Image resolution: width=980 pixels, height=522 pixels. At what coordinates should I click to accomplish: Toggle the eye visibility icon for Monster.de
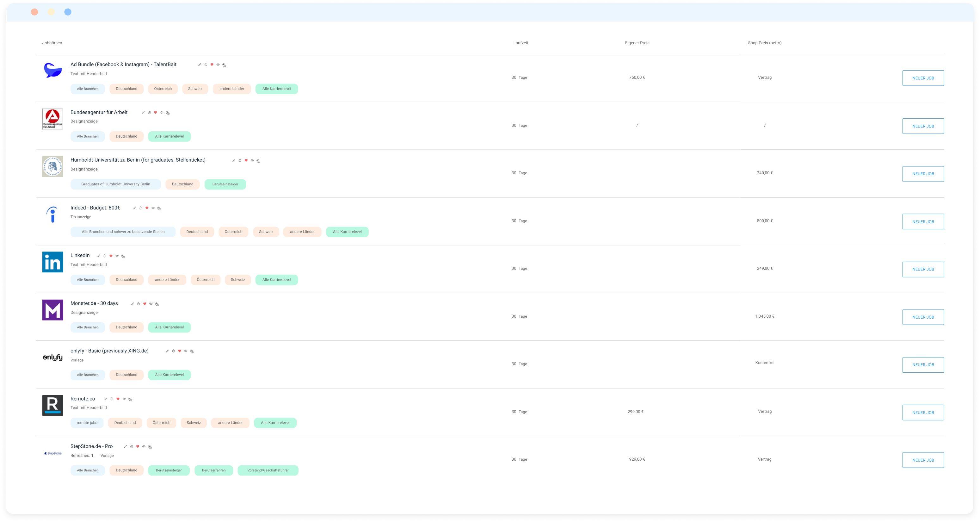151,304
